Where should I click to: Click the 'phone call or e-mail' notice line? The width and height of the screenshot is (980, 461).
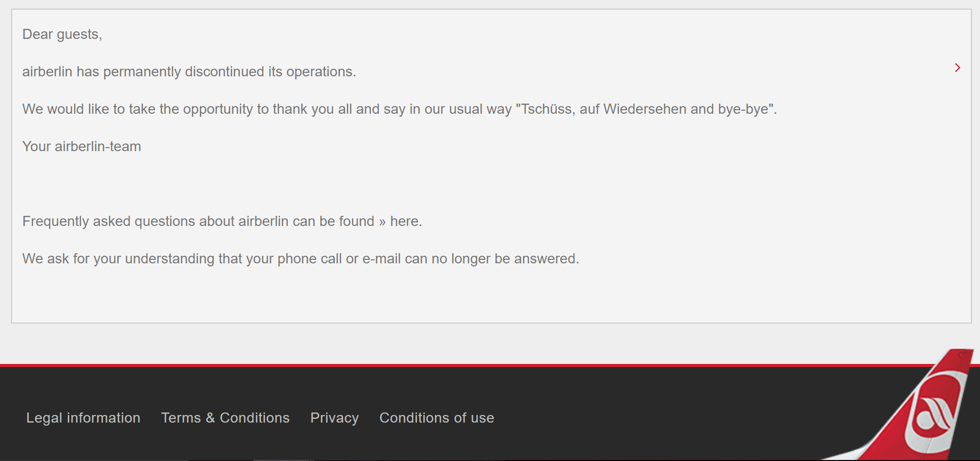pyautogui.click(x=301, y=259)
